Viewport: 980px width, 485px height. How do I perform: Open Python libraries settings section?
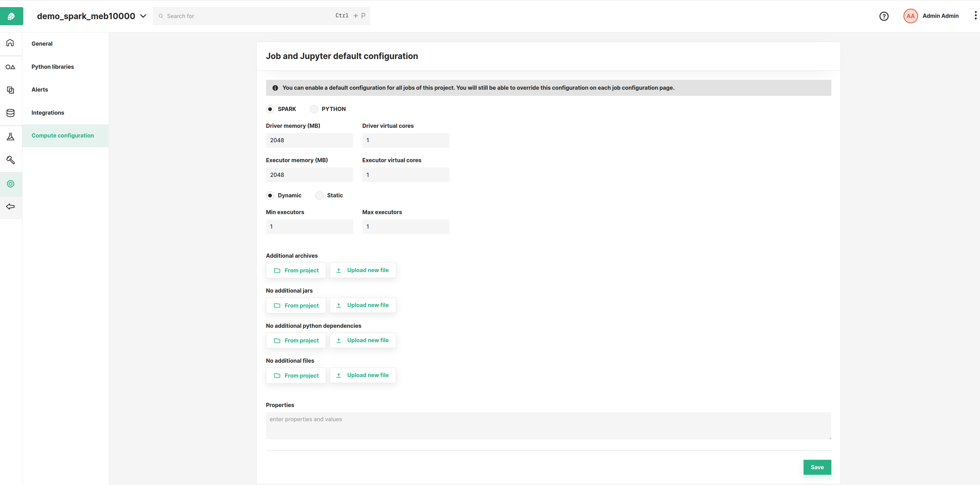coord(52,67)
